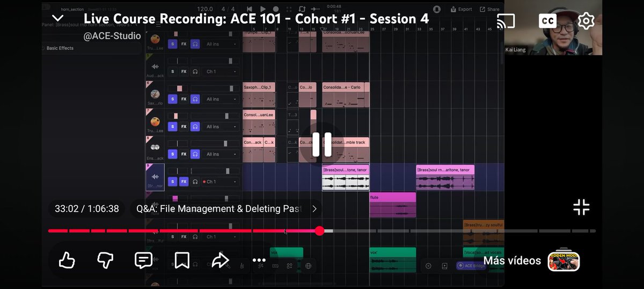
Task: Expand chapters list with chevron arrow
Action: pyautogui.click(x=314, y=208)
